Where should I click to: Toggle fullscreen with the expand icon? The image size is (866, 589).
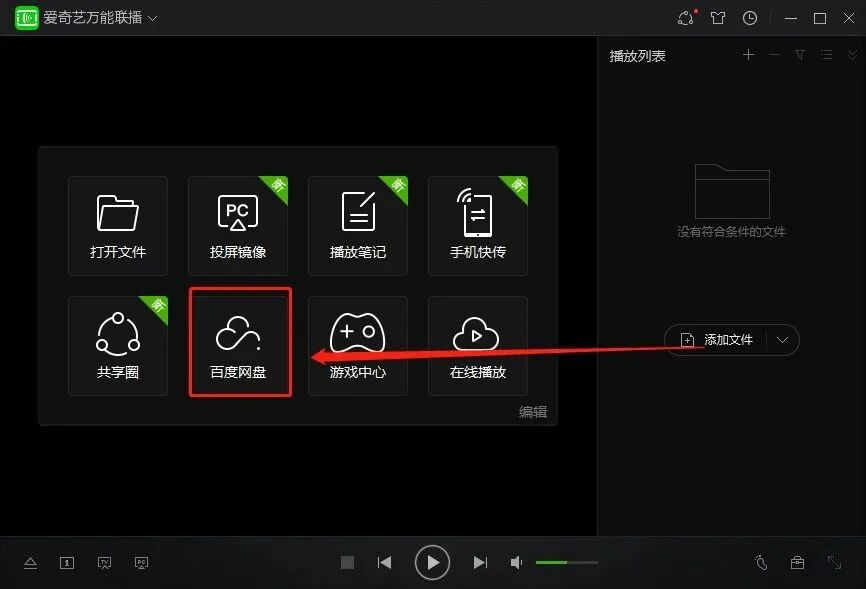[834, 562]
